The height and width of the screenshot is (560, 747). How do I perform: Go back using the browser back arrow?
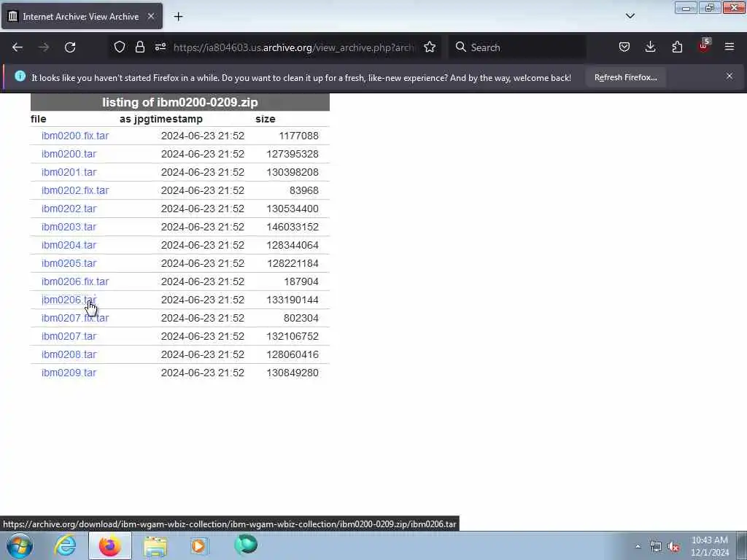click(18, 47)
